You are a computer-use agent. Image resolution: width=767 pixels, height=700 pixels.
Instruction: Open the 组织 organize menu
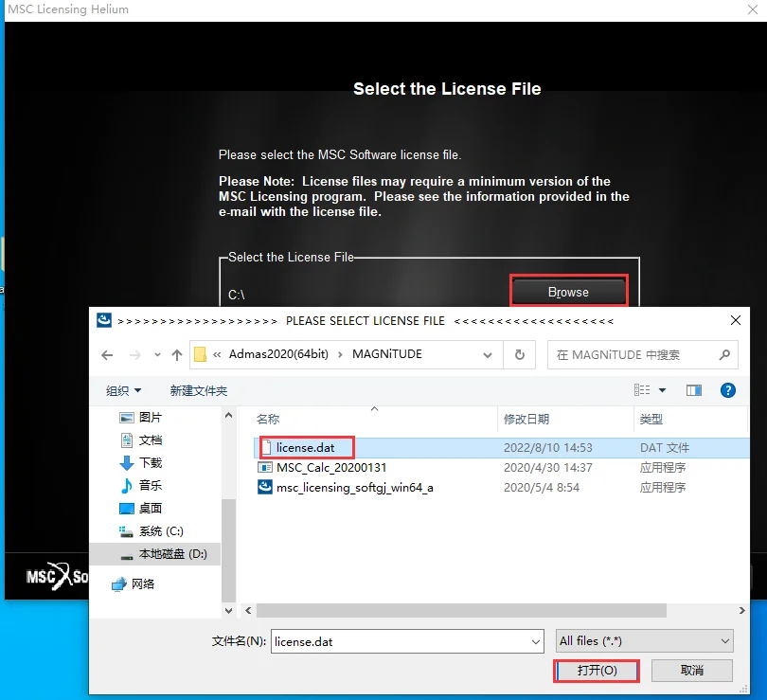click(123, 390)
